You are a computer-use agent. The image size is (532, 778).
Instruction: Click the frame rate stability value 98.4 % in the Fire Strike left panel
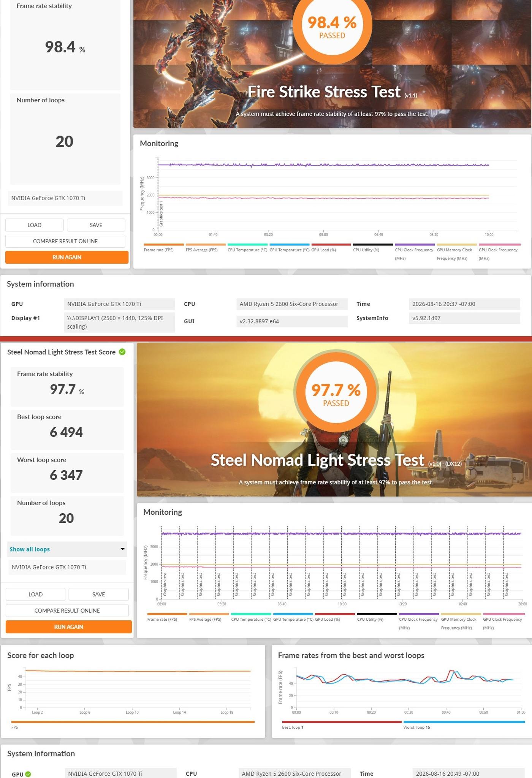[x=65, y=47]
